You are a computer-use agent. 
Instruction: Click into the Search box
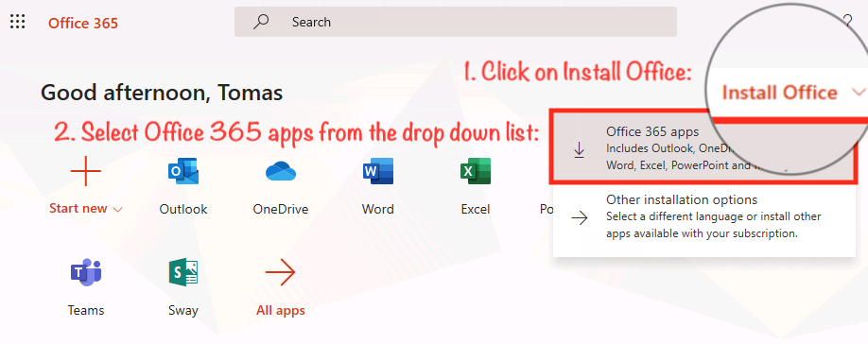455,22
